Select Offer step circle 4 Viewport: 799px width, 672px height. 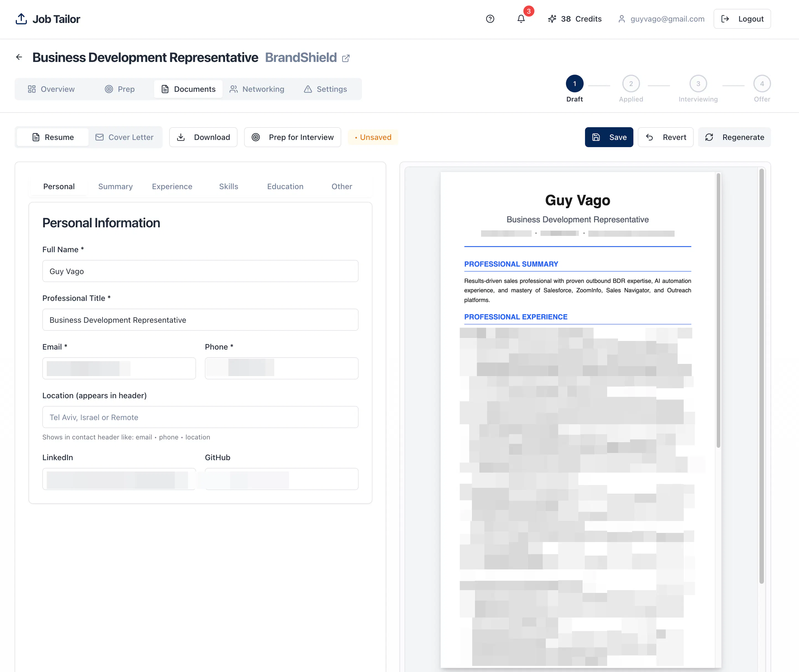click(762, 84)
